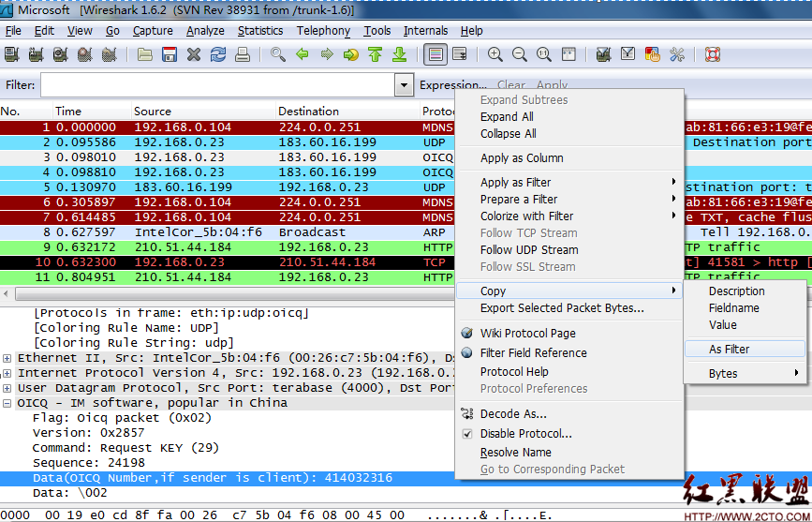Open the Analyze menu
812x522 pixels.
pos(206,31)
